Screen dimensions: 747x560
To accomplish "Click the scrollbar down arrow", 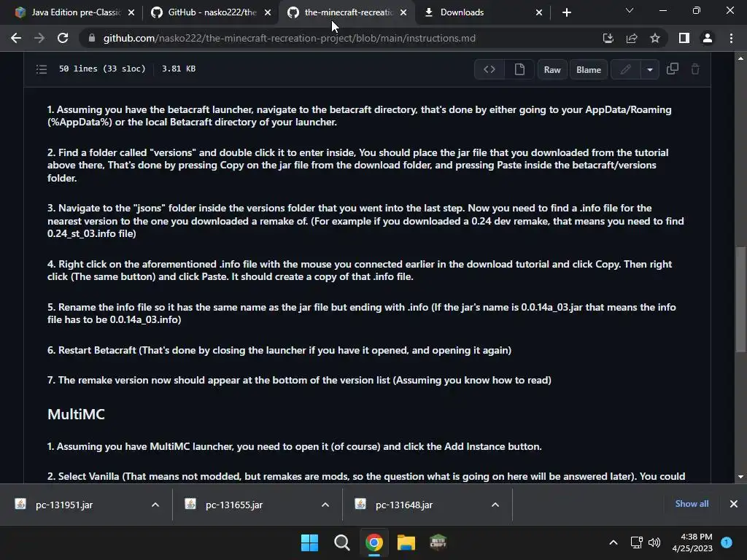I will pos(740,477).
